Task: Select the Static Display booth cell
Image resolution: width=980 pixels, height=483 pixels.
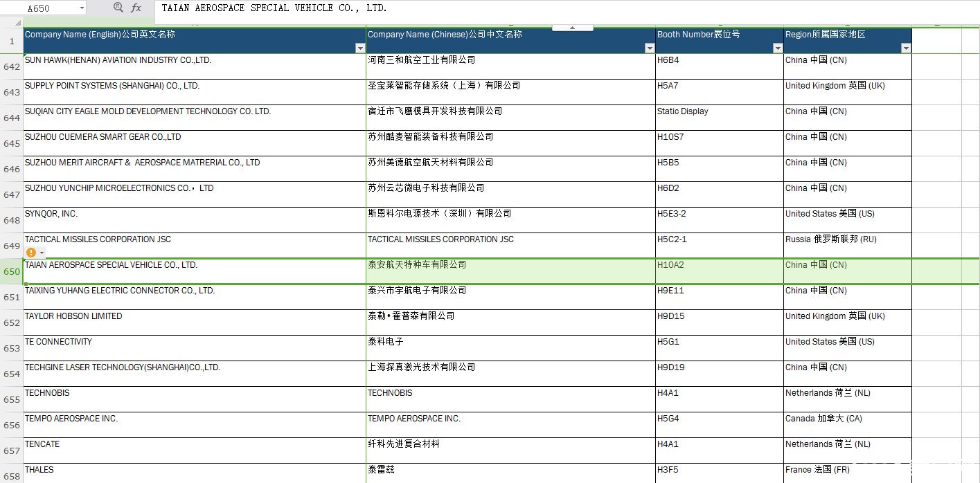Action: [x=720, y=118]
